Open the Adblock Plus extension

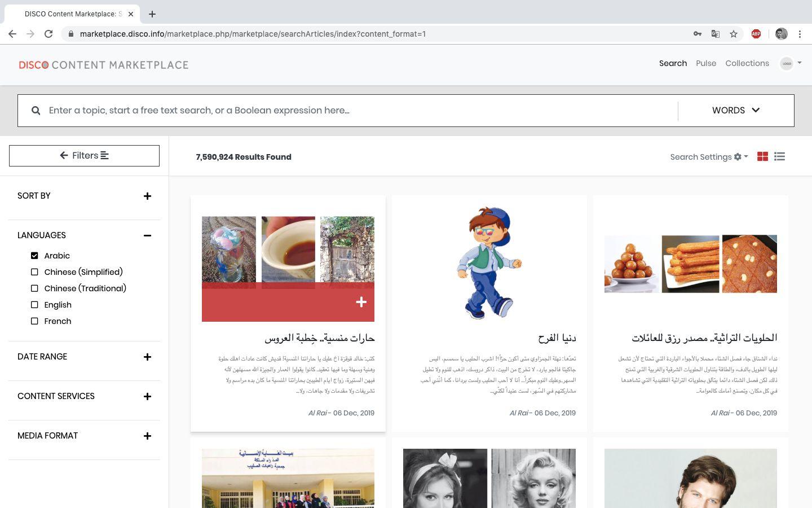(756, 34)
